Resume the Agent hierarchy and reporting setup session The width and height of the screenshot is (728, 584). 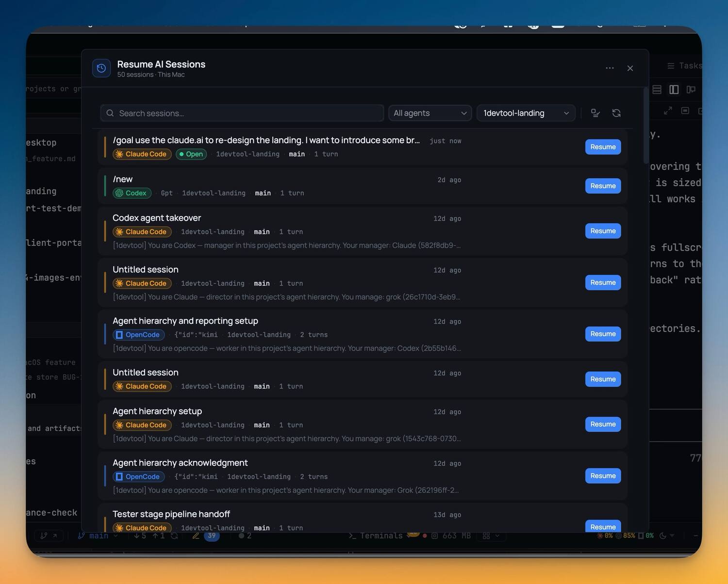[603, 334]
